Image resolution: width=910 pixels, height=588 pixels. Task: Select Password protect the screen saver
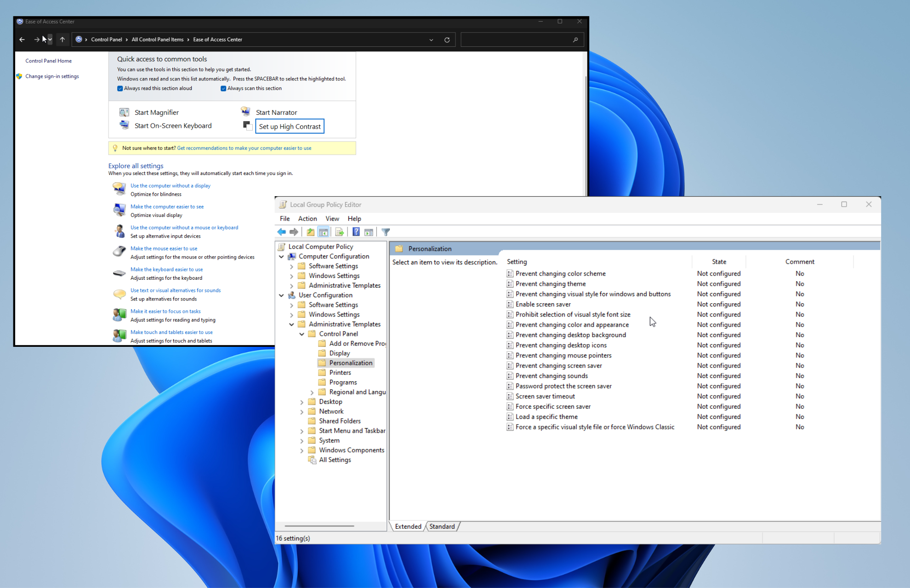click(563, 386)
